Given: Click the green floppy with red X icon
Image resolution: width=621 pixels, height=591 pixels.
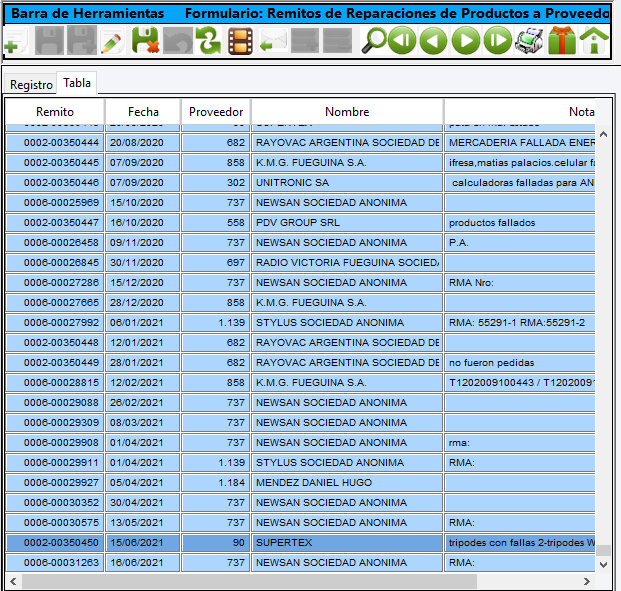Looking at the screenshot, I should pyautogui.click(x=145, y=40).
